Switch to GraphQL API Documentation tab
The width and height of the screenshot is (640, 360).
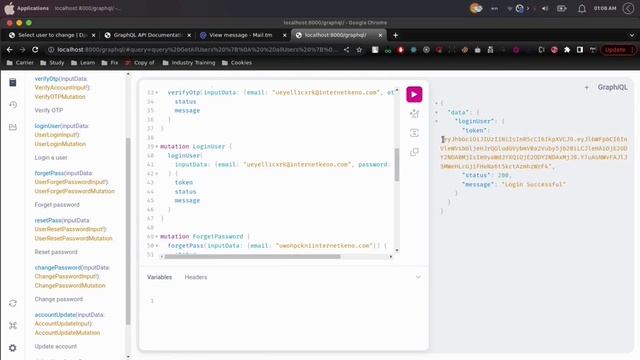pos(147,35)
